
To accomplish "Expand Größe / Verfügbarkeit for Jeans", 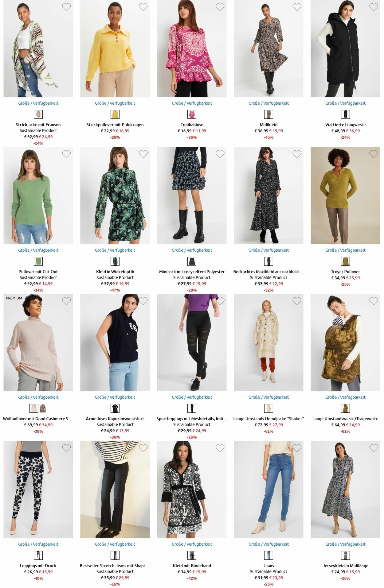I will pyautogui.click(x=268, y=544).
